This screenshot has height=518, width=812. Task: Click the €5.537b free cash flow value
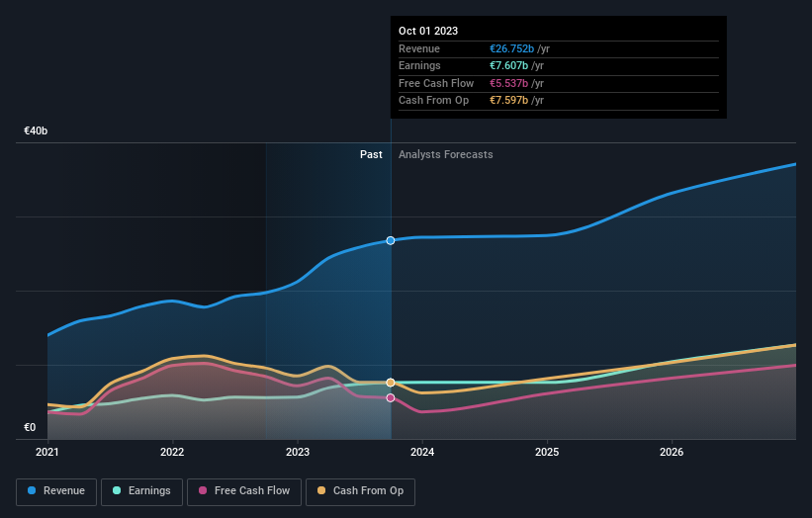pos(509,83)
